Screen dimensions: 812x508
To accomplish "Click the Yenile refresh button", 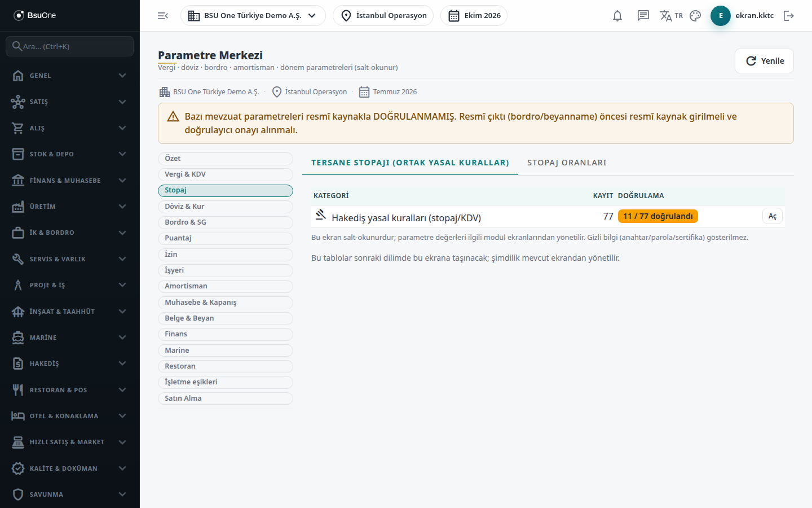I will 764,61.
